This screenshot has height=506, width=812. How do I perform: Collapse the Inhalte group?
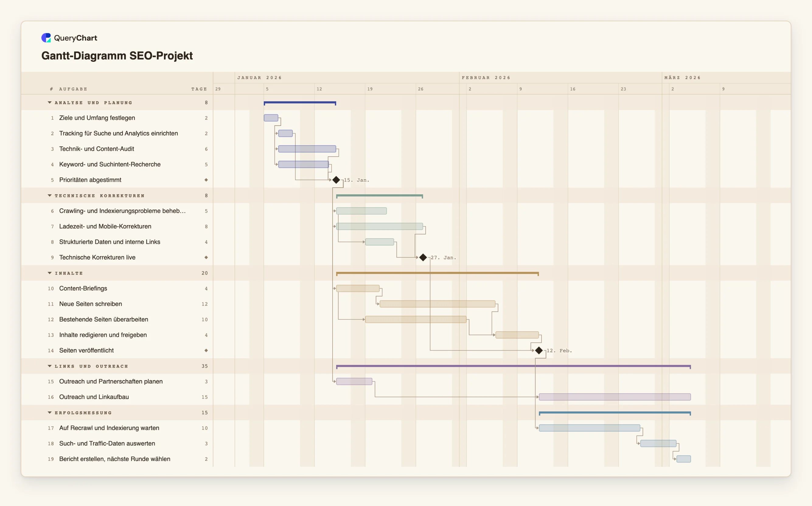pos(50,273)
